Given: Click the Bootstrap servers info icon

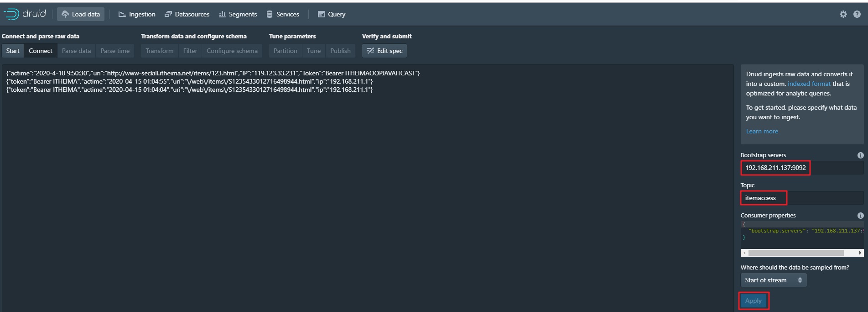Looking at the screenshot, I should pyautogui.click(x=860, y=155).
